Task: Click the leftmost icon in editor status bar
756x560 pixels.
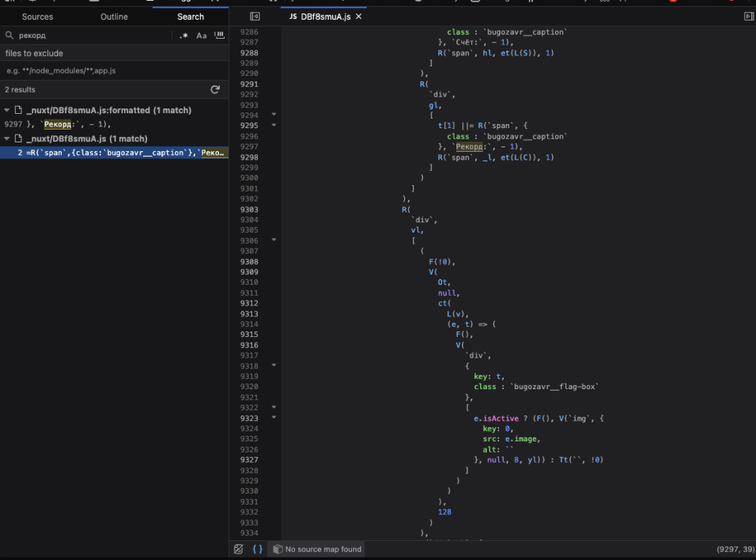Action: pyautogui.click(x=239, y=549)
